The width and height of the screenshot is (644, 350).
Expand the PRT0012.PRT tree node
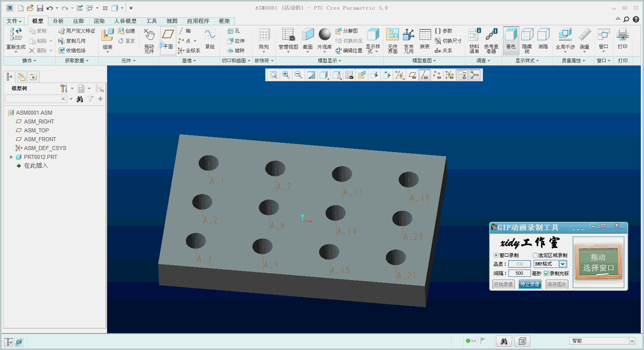tap(11, 157)
